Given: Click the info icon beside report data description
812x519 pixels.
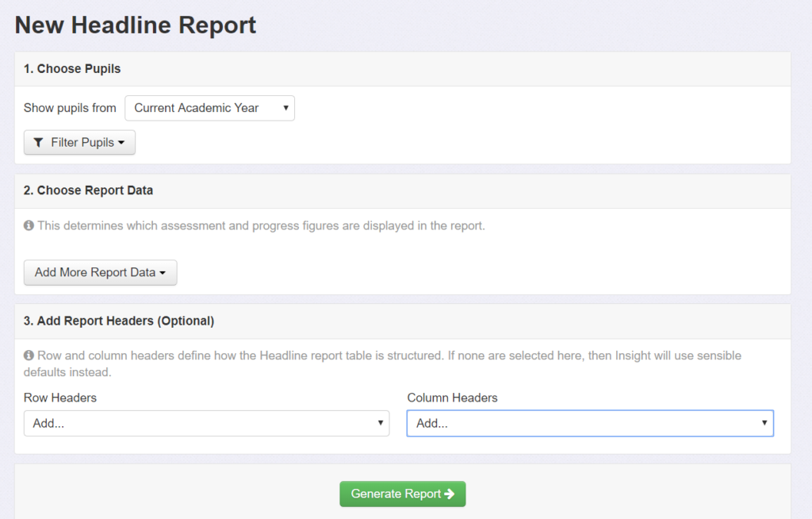Looking at the screenshot, I should click(x=29, y=225).
